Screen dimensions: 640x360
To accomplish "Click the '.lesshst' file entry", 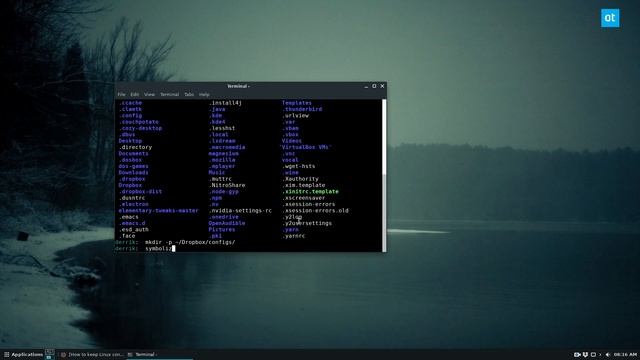I will 222,128.
